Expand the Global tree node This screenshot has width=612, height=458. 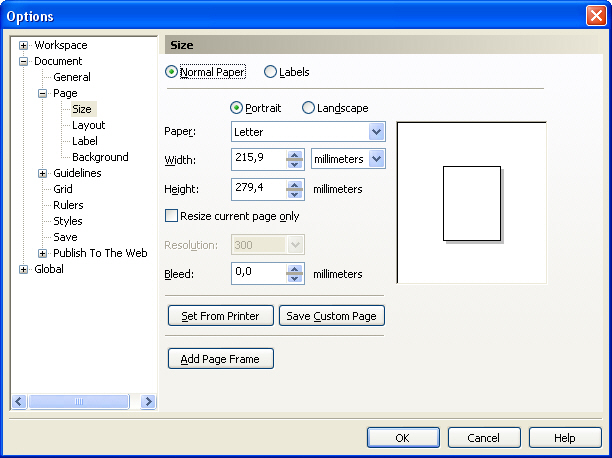(24, 269)
